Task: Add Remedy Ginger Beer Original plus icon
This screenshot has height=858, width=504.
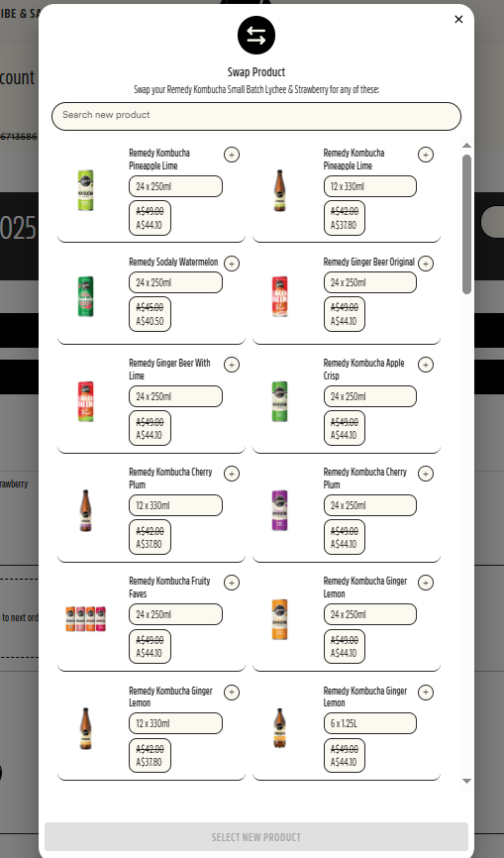Action: coord(426,264)
